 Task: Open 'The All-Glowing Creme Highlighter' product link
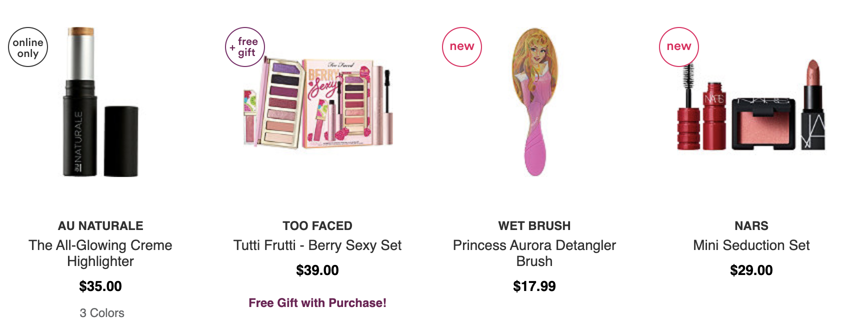pos(100,253)
